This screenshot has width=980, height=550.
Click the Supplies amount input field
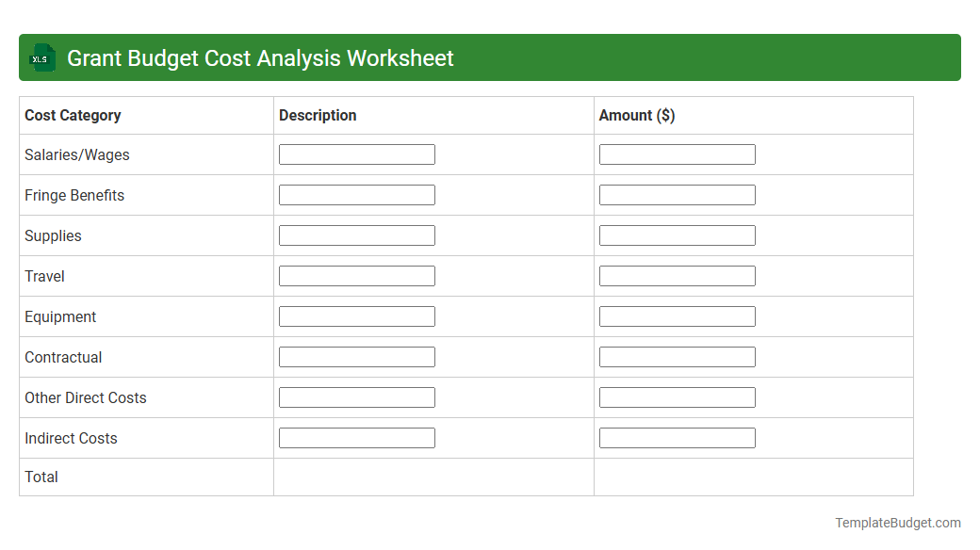677,235
